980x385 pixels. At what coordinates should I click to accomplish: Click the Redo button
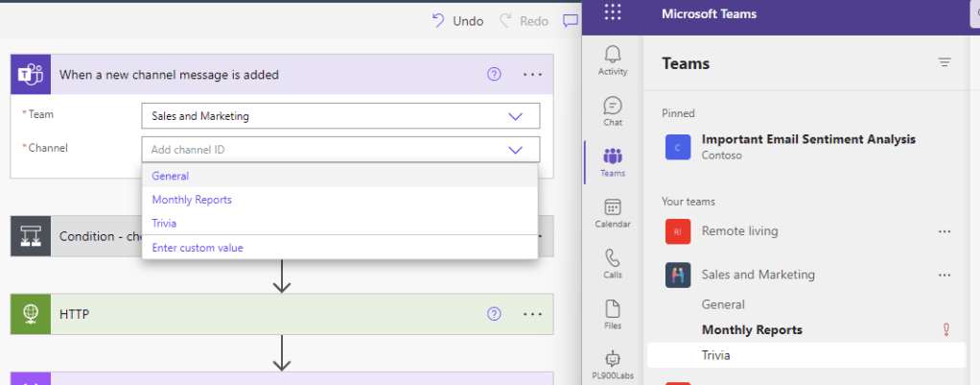pyautogui.click(x=524, y=21)
